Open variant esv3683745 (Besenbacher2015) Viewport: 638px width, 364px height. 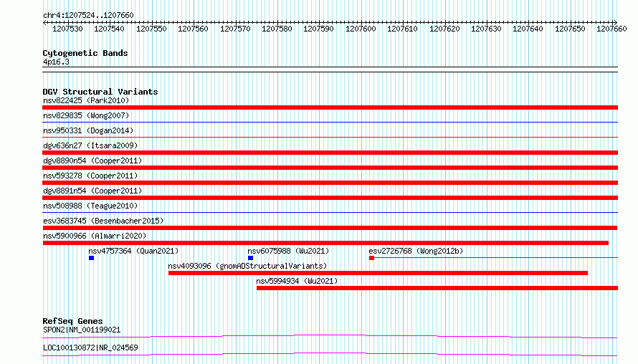pos(103,221)
